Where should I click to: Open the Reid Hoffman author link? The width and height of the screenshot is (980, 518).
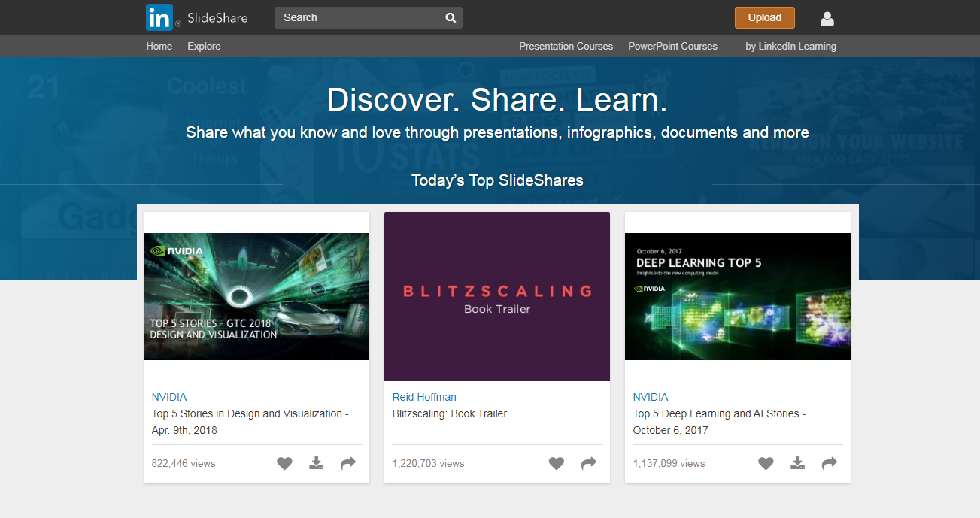click(x=424, y=397)
